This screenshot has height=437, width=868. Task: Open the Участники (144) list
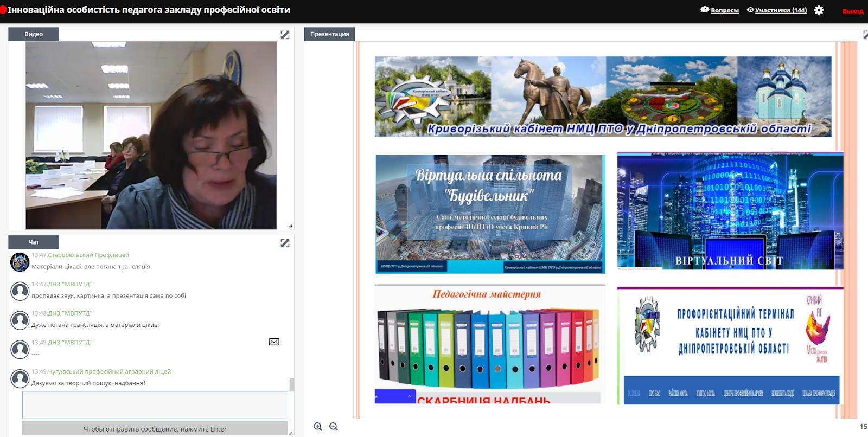[781, 10]
